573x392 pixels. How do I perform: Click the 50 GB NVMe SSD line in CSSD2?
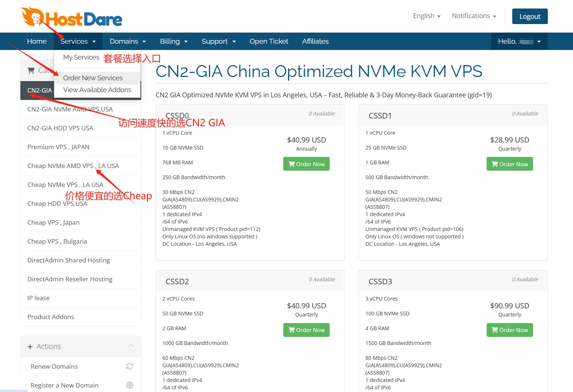tap(183, 314)
